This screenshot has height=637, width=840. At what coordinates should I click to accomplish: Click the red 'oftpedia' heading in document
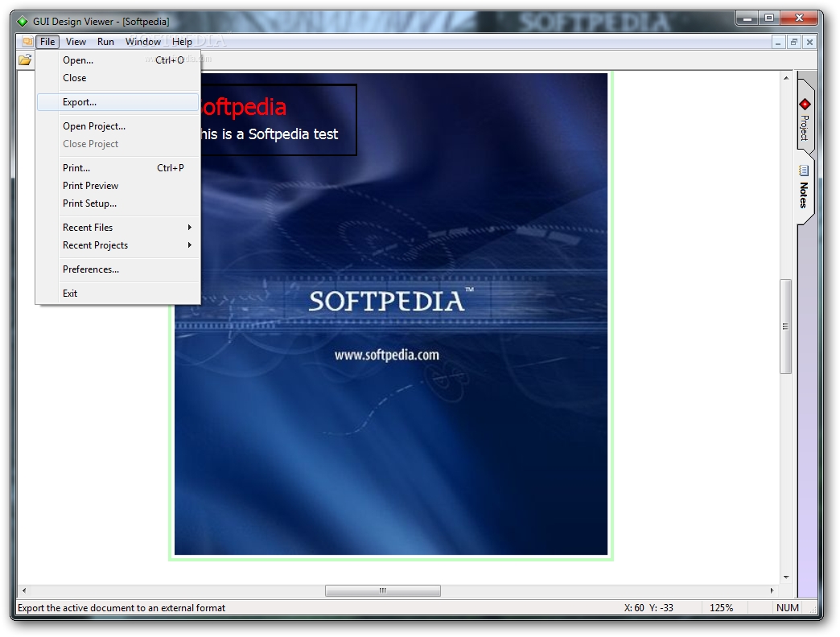[x=244, y=107]
